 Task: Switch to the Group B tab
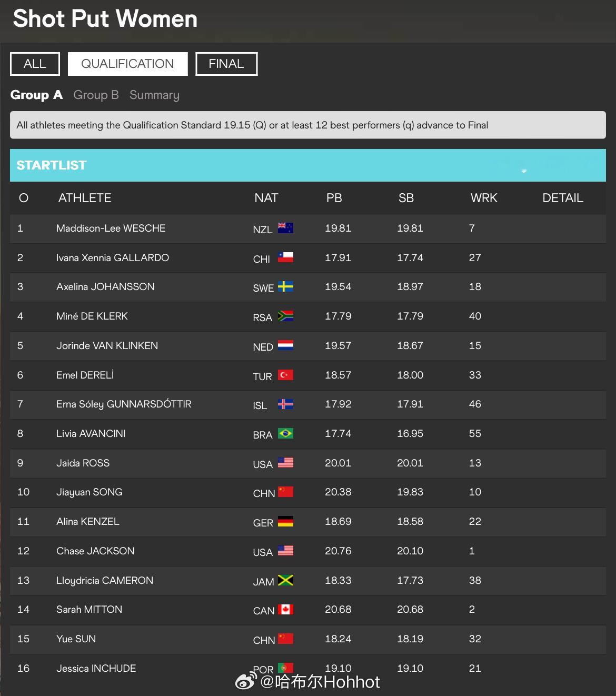96,95
